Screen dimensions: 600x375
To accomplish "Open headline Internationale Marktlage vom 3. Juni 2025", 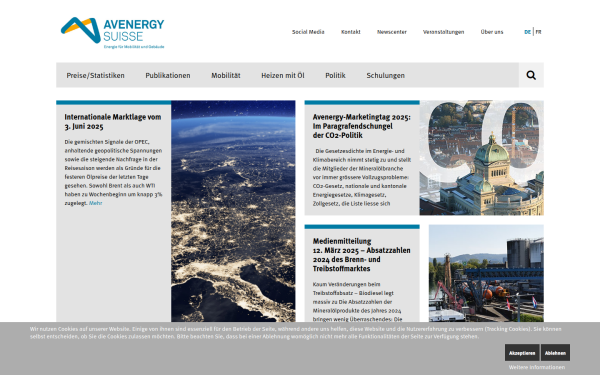I will 112,122.
